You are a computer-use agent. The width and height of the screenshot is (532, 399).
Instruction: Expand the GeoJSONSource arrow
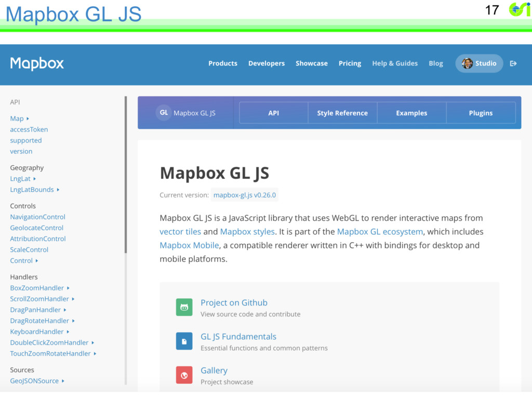click(63, 381)
